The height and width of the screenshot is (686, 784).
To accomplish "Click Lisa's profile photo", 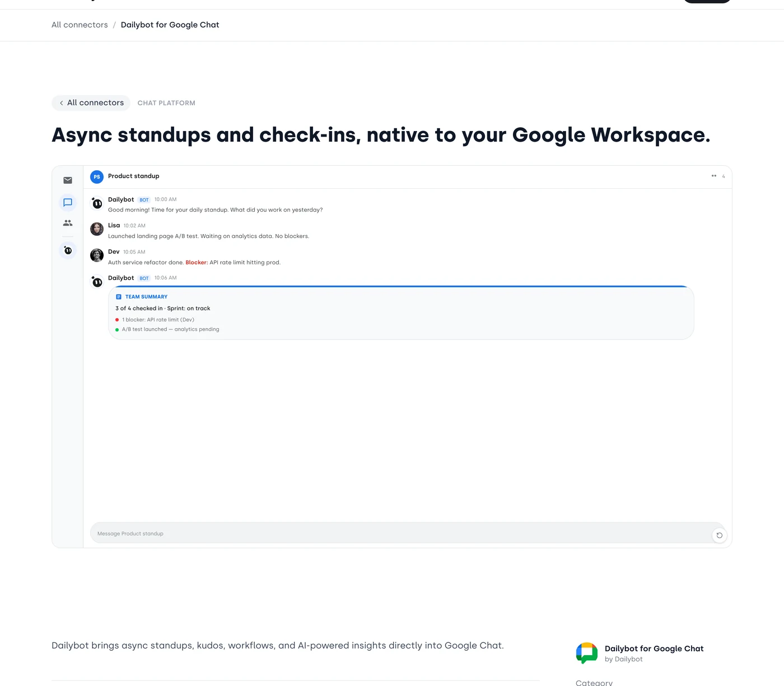I will (97, 229).
